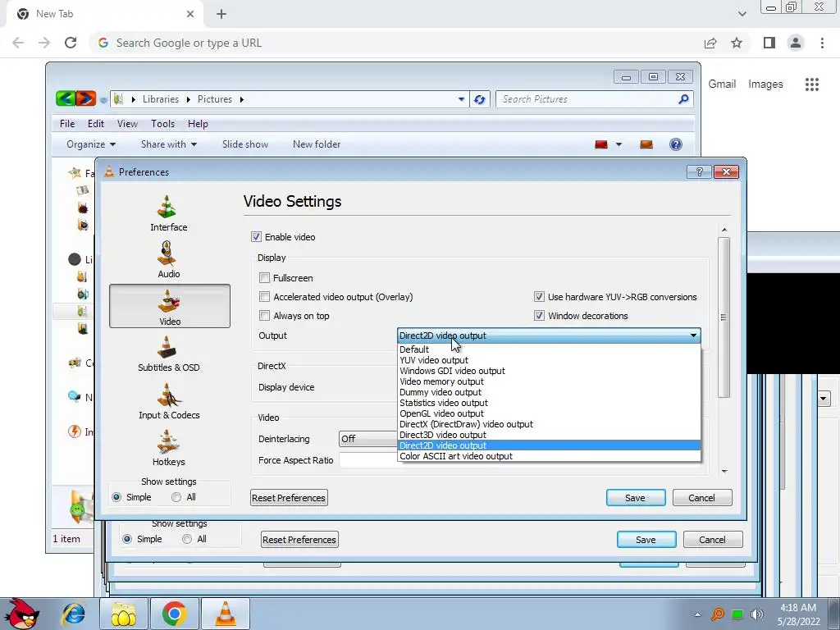Open Chrome profile avatar
The image size is (840, 630).
796,43
